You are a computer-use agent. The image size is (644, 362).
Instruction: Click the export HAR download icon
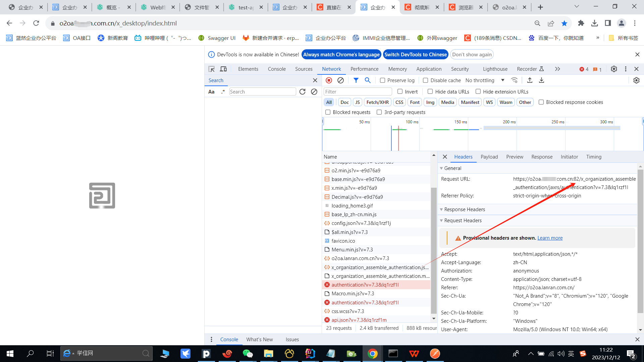541,80
